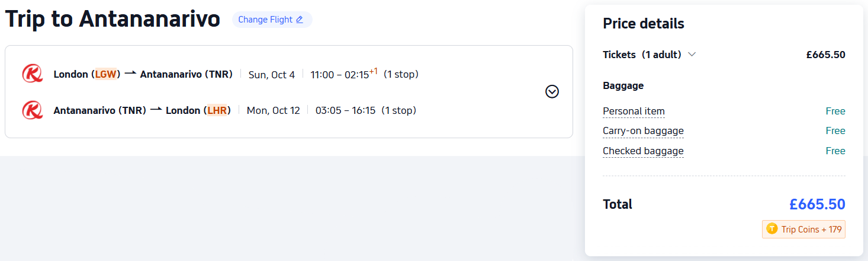Click the return (1 stop) label
Screen dimensions: 868x261
[398, 110]
